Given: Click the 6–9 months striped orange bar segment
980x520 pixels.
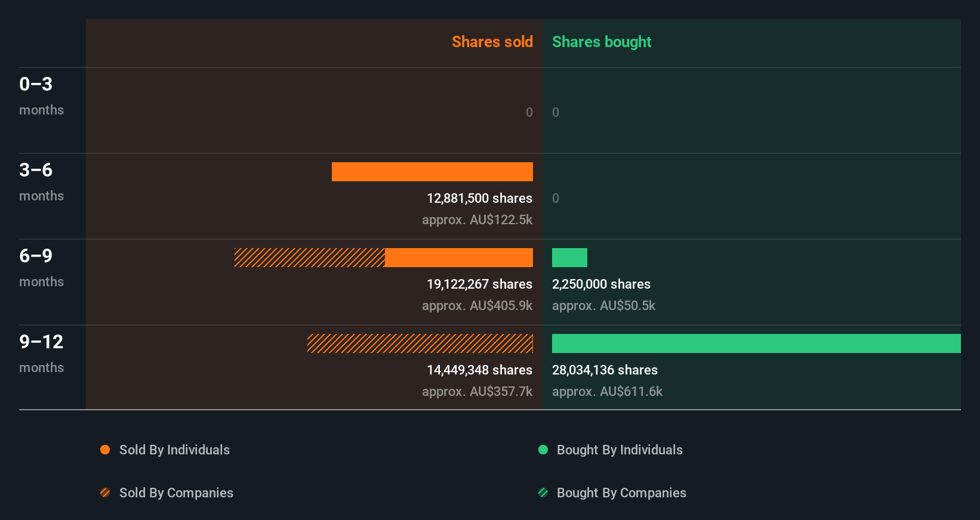Looking at the screenshot, I should pyautogui.click(x=309, y=258).
